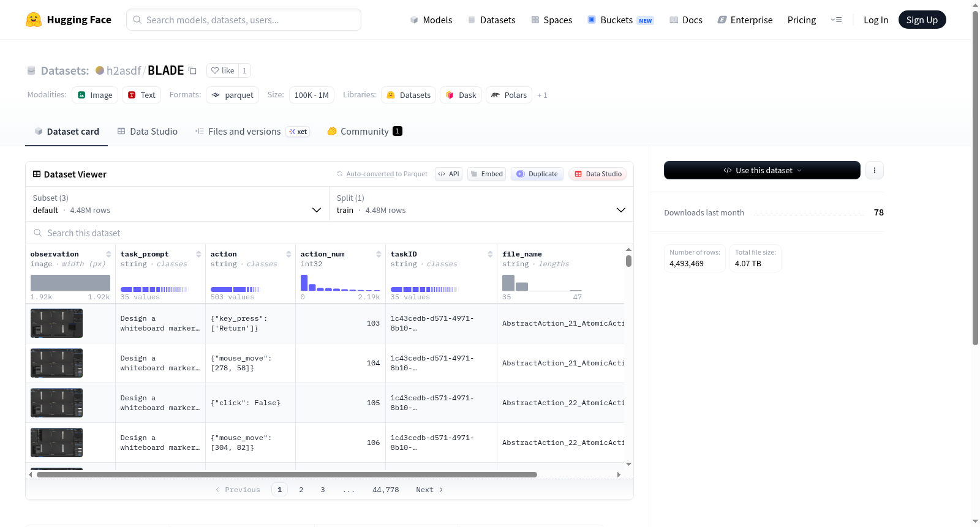Go to page 2 of results
Screen dimensions: 980x527
click(301, 490)
